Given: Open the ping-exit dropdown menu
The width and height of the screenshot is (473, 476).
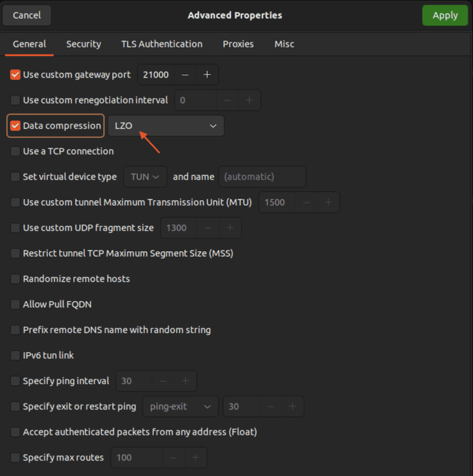Looking at the screenshot, I should 180,406.
